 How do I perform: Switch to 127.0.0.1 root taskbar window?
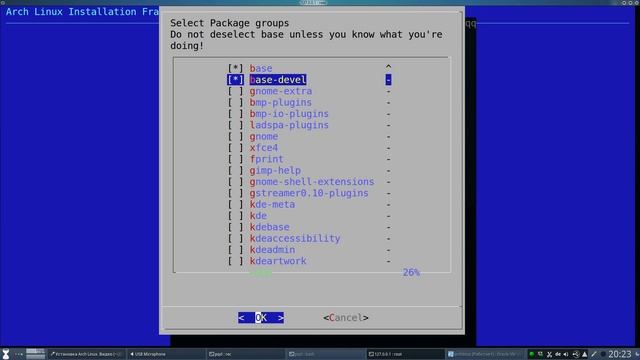click(x=404, y=354)
